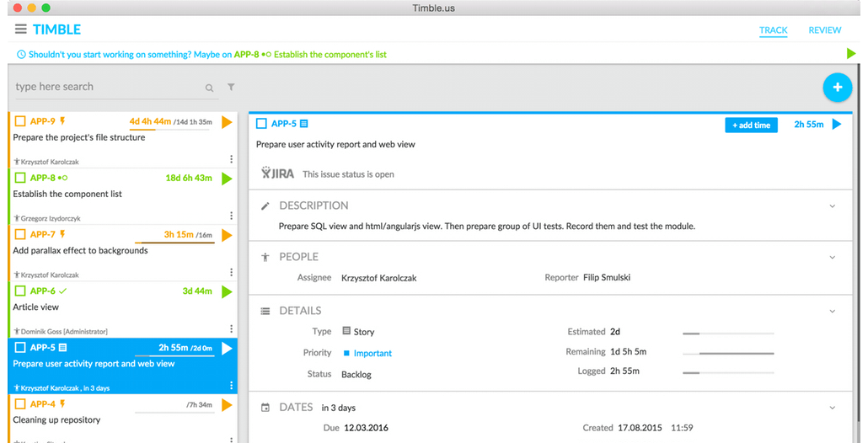Click the pencil icon beside DESCRIPTION
The height and width of the screenshot is (443, 868).
[x=265, y=205]
